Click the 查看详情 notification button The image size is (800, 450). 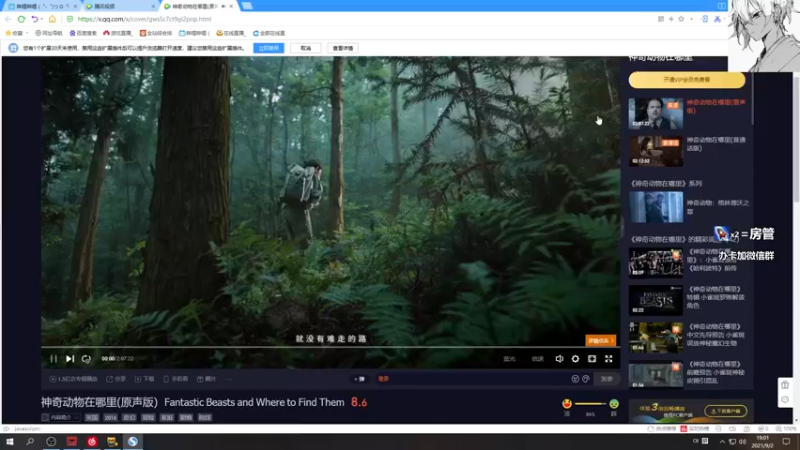[343, 48]
